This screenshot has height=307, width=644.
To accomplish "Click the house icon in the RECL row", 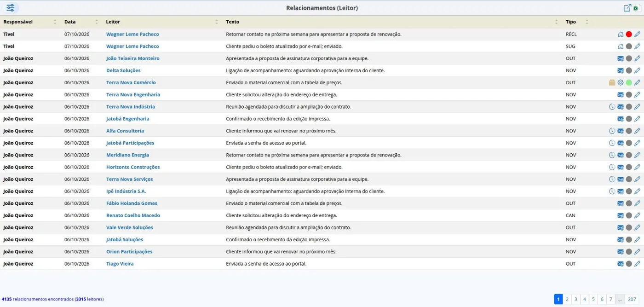I will [621, 34].
